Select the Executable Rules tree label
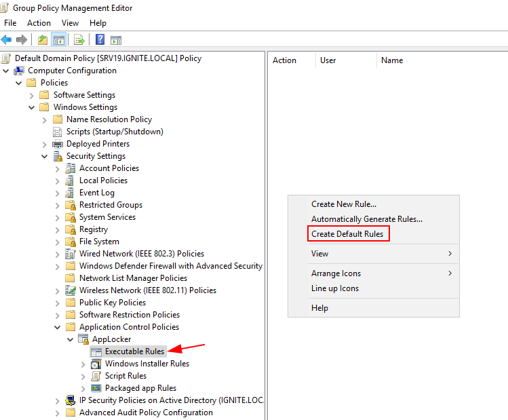508x420 pixels. click(x=134, y=351)
